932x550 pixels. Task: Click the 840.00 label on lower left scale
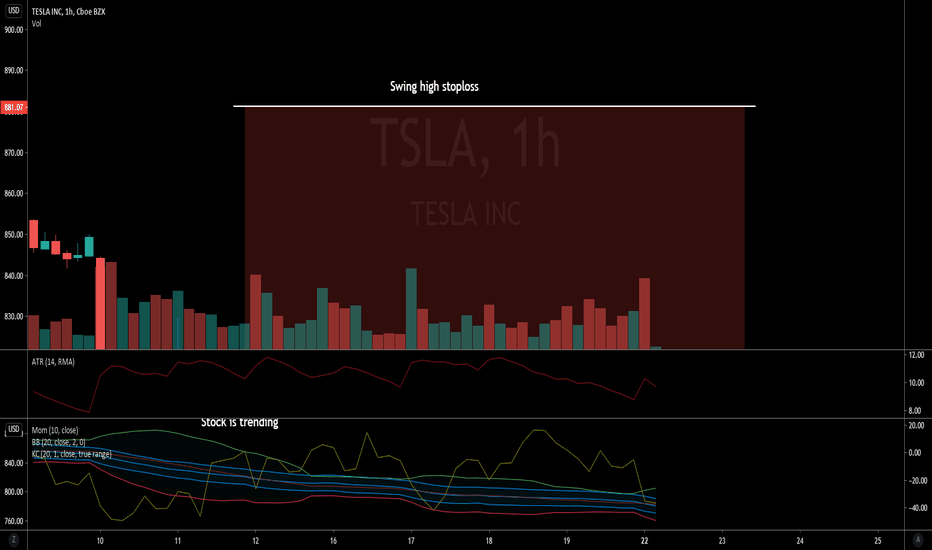14,463
